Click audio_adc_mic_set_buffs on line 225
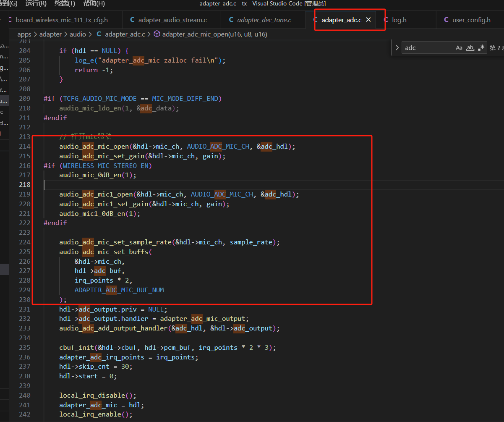 pyautogui.click(x=104, y=252)
